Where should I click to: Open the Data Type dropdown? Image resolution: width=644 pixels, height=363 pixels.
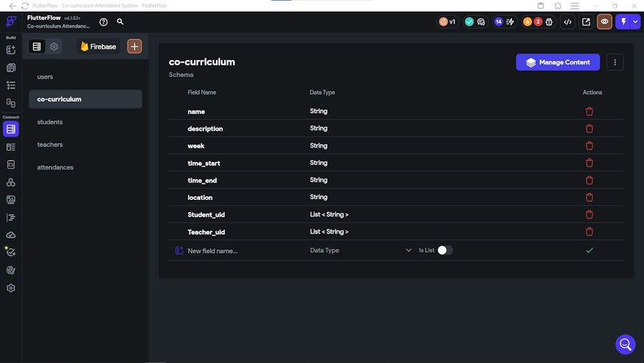[x=361, y=250]
